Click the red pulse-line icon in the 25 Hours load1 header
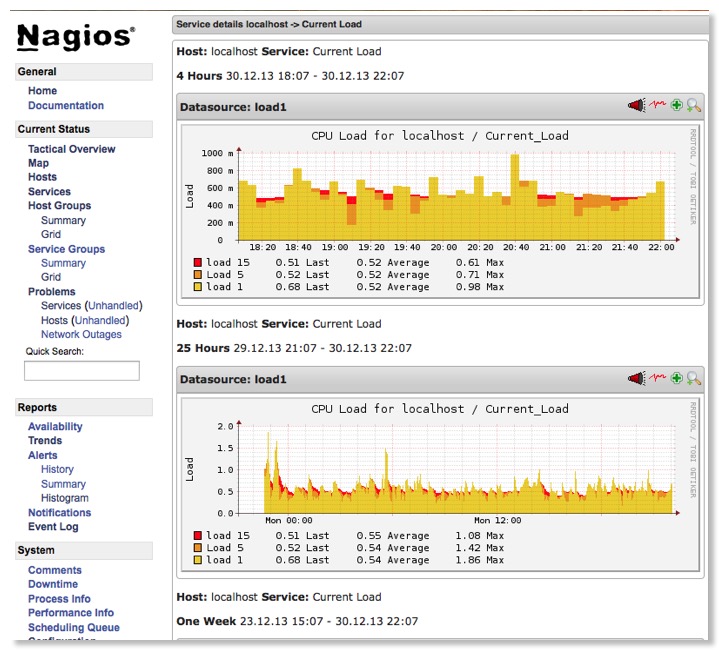The image size is (719, 650). pos(657,377)
